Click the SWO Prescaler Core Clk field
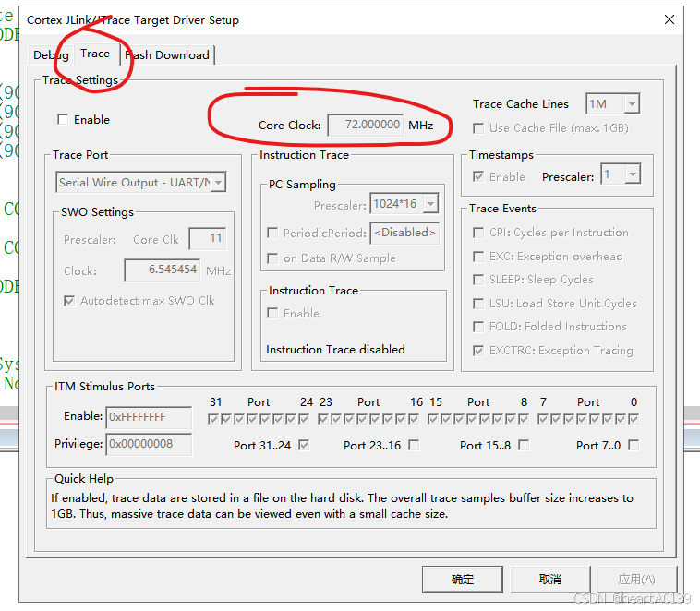 click(208, 239)
